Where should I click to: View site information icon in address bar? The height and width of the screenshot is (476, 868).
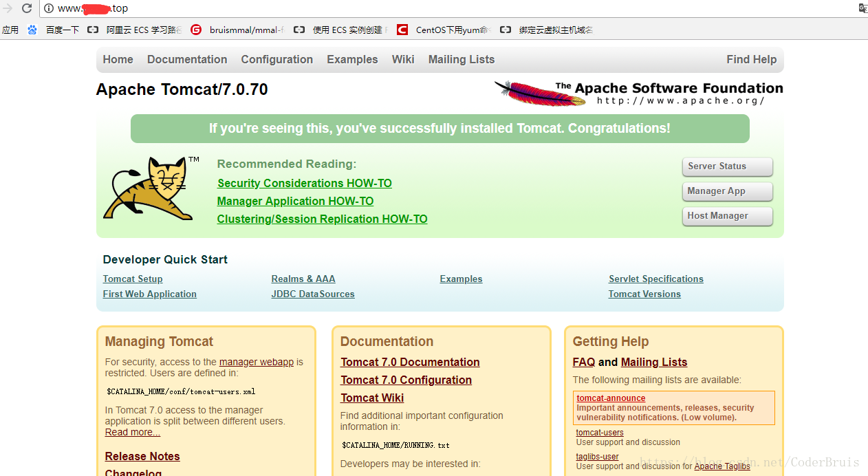click(49, 8)
